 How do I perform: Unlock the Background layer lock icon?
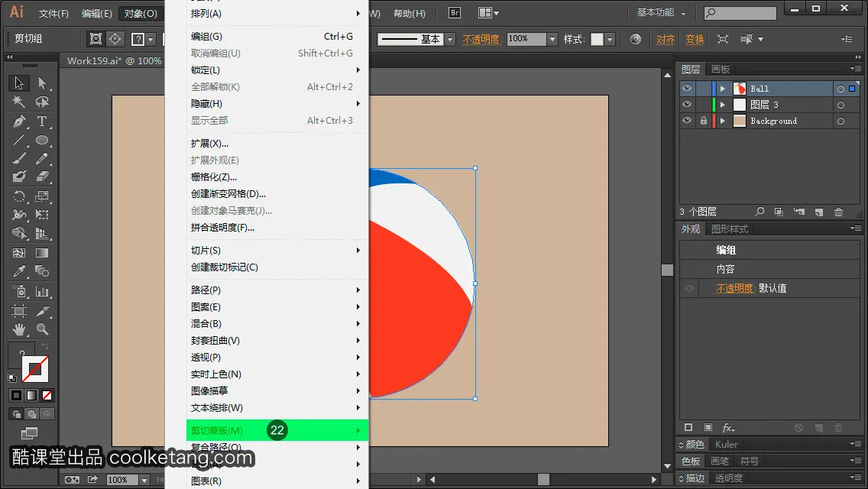[704, 120]
